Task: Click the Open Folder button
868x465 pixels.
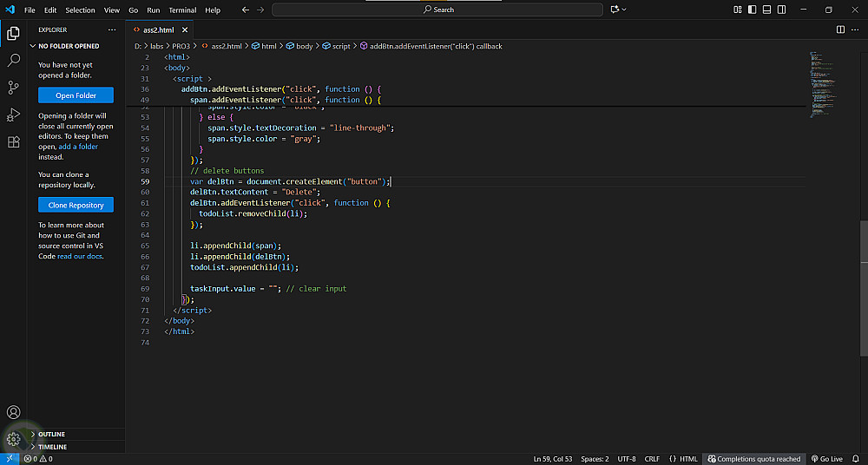Action: point(76,95)
